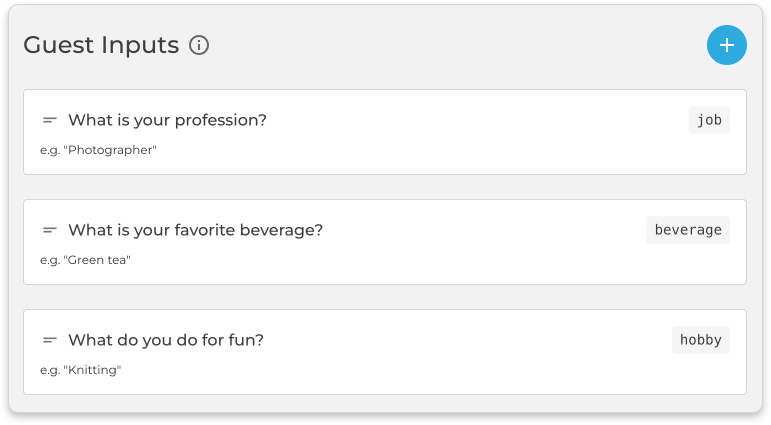
Task: Click the short-text icon beside beverage question
Action: click(x=50, y=230)
